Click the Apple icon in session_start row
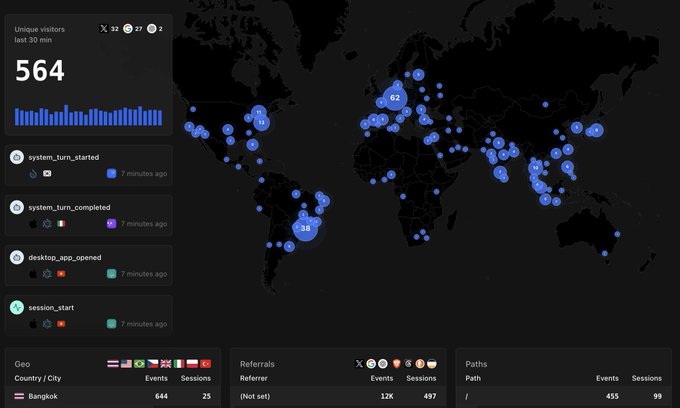 (33, 324)
